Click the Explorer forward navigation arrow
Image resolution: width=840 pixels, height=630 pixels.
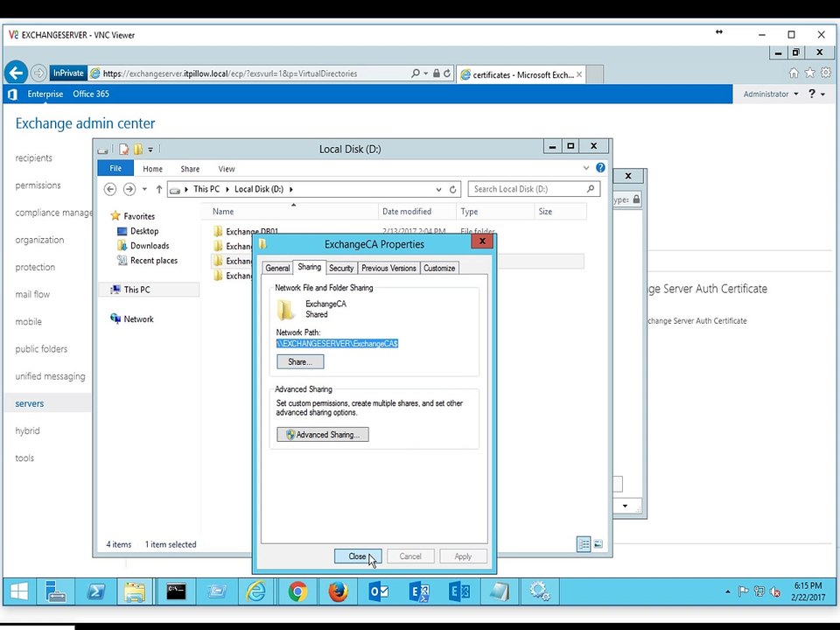point(129,189)
